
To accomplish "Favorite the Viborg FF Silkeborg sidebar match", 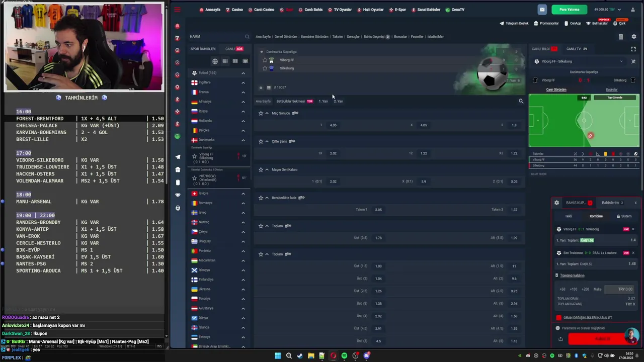I will [x=195, y=157].
